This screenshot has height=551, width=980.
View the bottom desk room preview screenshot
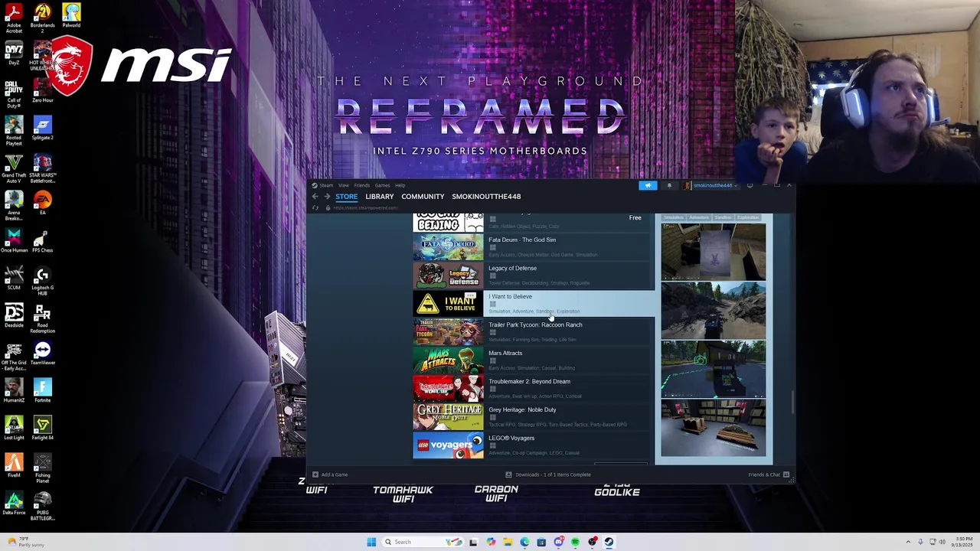pos(714,427)
